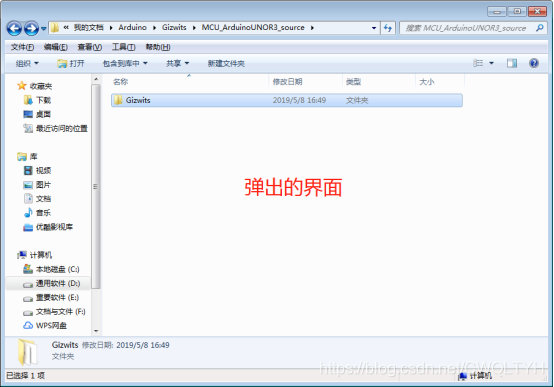554x387 pixels.
Task: Select MCU_ArduinoUNOR3_source in address path
Action: click(253, 28)
